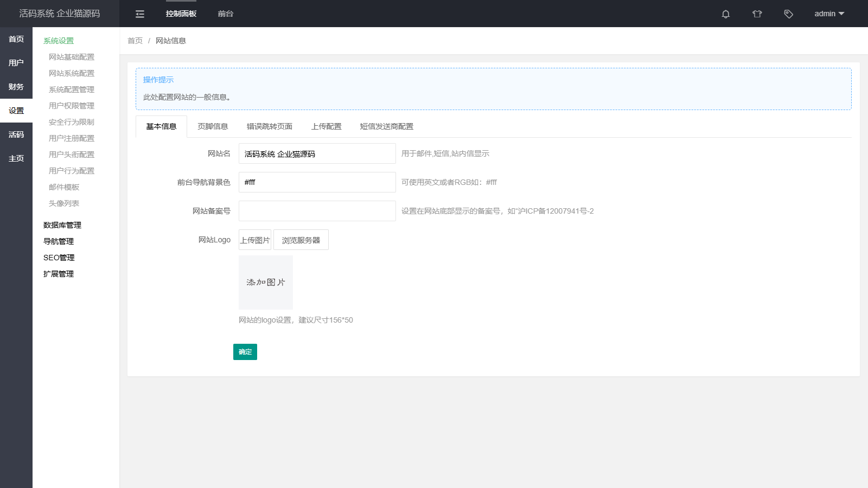Image resolution: width=868 pixels, height=488 pixels.
Task: Open 用户权限管理 in the settings submenu
Action: [x=72, y=106]
